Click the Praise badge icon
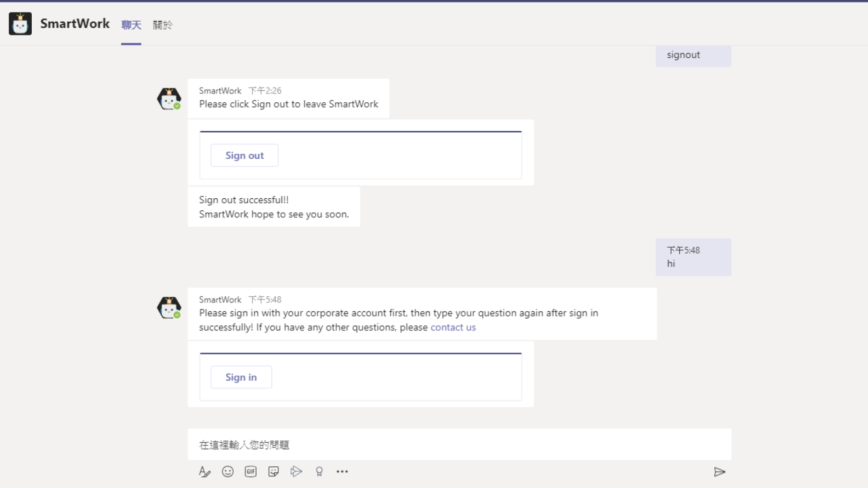The height and width of the screenshot is (488, 868). click(320, 471)
